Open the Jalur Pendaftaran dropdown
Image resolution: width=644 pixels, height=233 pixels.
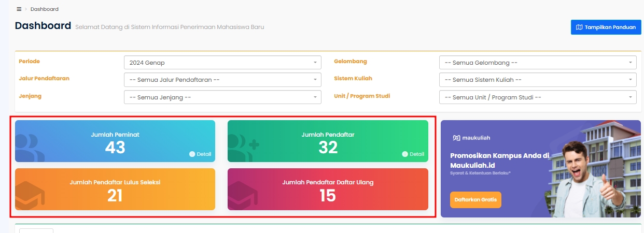[x=222, y=80]
